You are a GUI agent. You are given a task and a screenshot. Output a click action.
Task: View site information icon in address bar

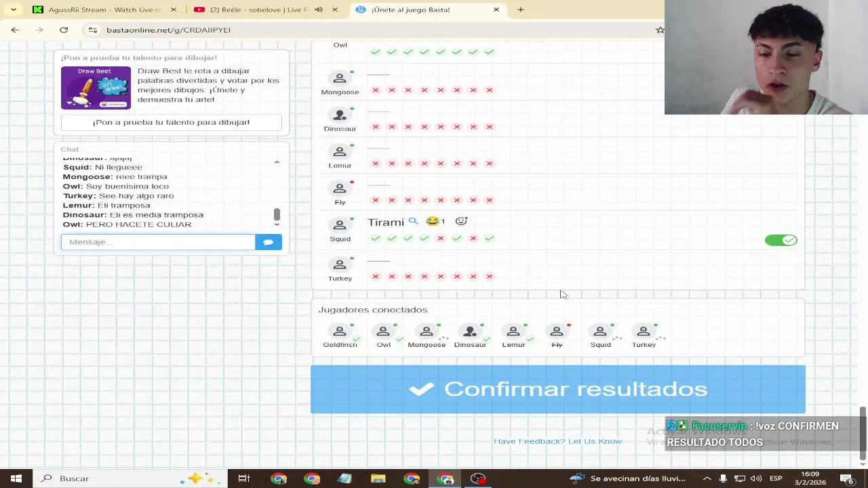93,30
